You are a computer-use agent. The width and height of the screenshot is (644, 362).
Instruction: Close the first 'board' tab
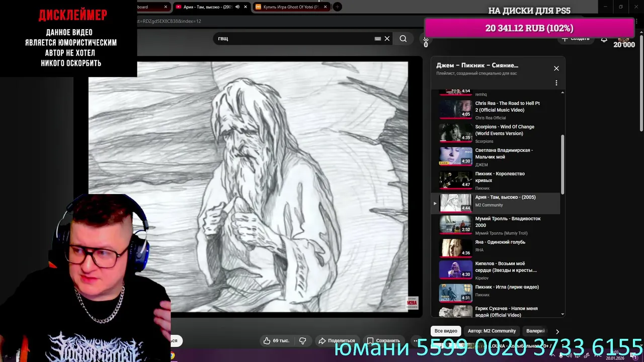coord(165,7)
